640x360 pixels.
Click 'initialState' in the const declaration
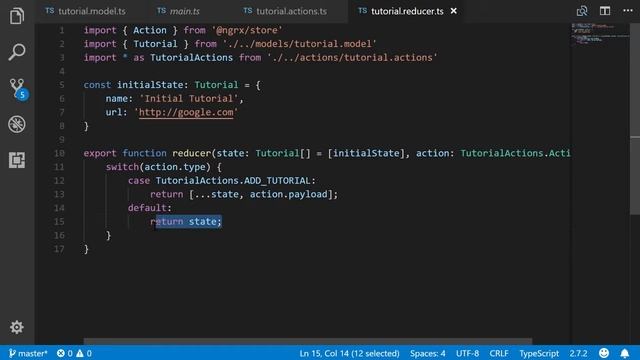150,85
